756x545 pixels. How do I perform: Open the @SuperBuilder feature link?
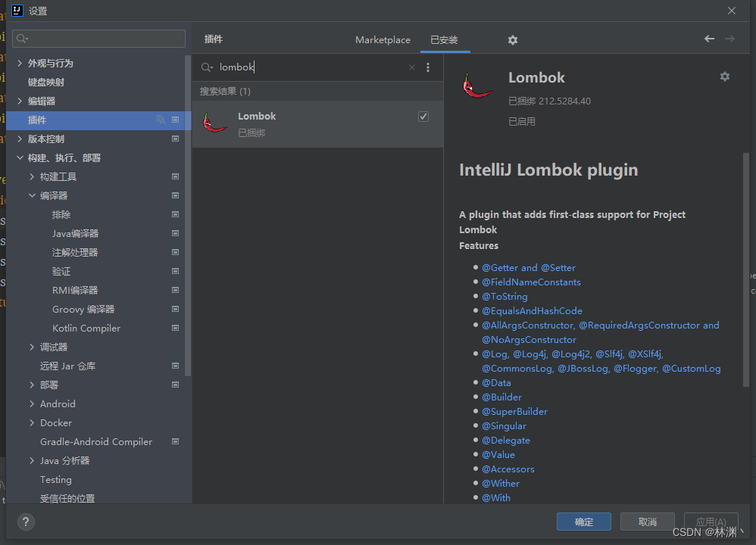click(x=514, y=412)
